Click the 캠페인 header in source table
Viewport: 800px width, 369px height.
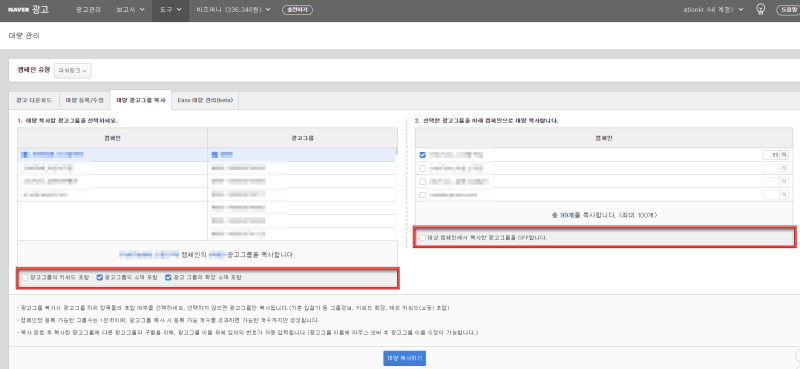pos(112,138)
